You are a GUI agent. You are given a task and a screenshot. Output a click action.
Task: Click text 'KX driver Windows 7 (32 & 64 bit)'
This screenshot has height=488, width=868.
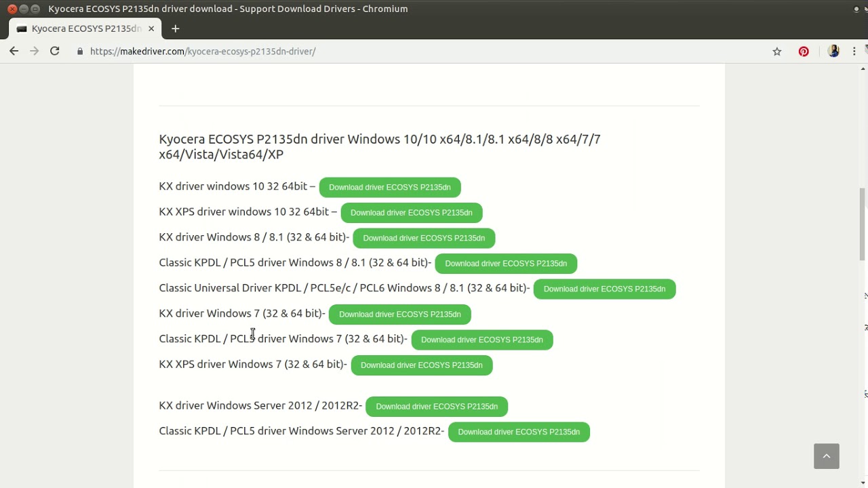[x=241, y=313]
